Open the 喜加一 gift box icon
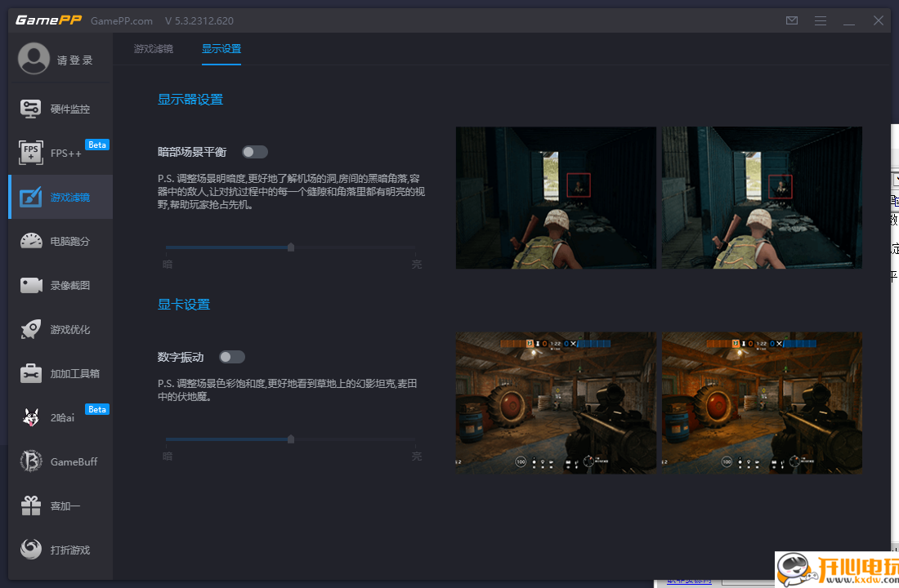899x588 pixels. point(31,506)
